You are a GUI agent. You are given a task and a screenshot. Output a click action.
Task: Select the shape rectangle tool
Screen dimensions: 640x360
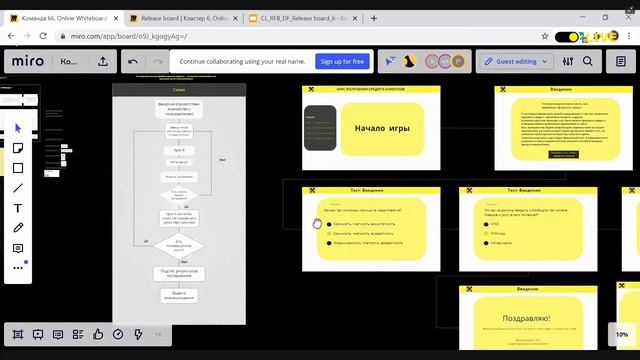tap(18, 168)
